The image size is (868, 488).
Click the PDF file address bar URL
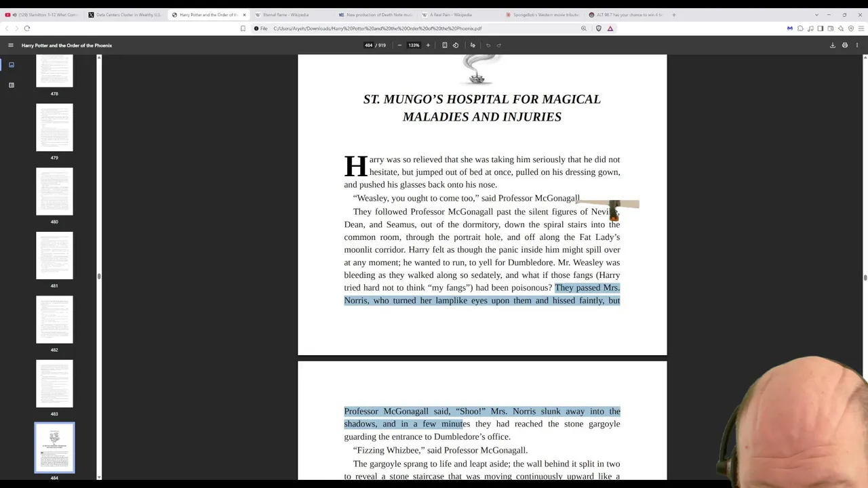pyautogui.click(x=378, y=28)
